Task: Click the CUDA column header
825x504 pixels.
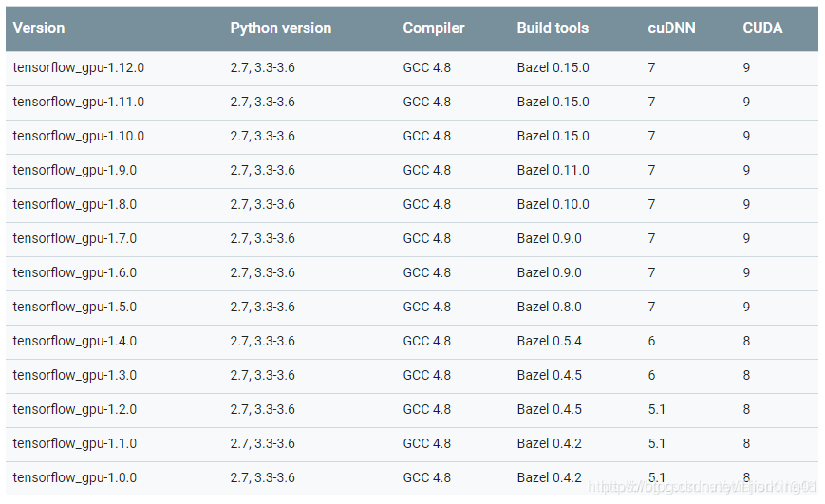Action: pos(762,28)
